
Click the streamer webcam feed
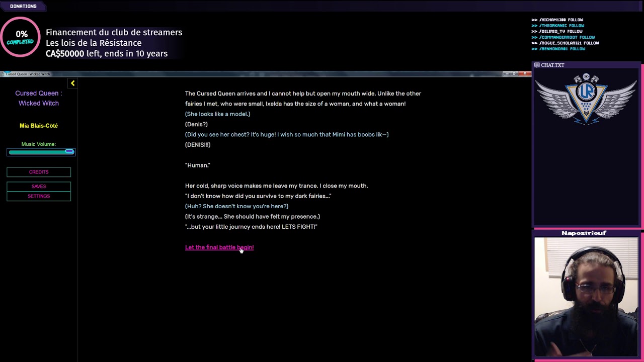586,297
